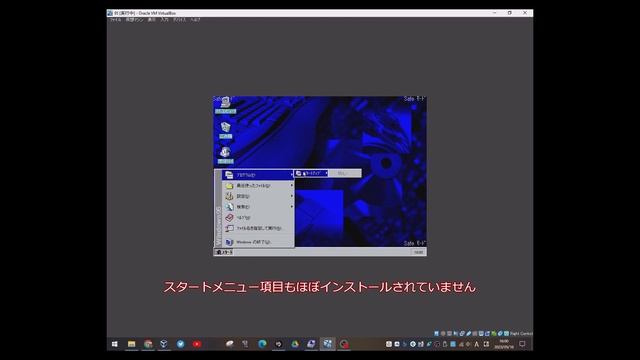640x360 pixels.
Task: Open My Computer icon on the guest desktop
Action: coord(225,105)
